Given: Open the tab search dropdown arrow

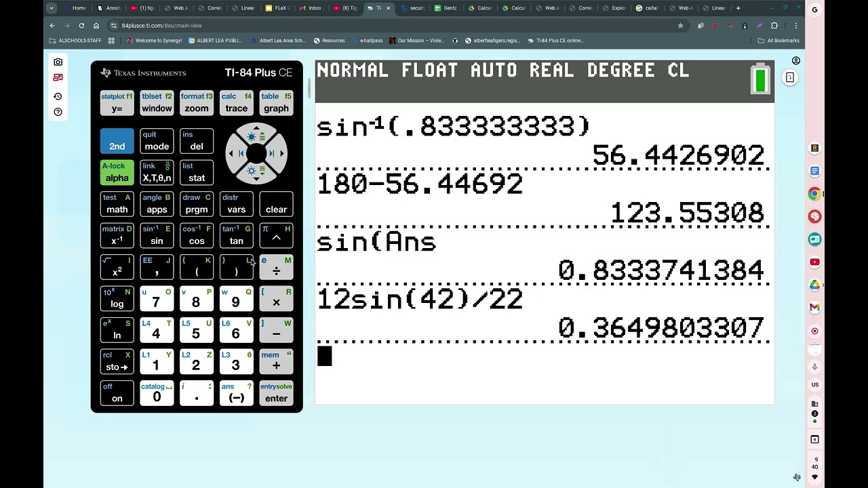Looking at the screenshot, I should point(52,8).
